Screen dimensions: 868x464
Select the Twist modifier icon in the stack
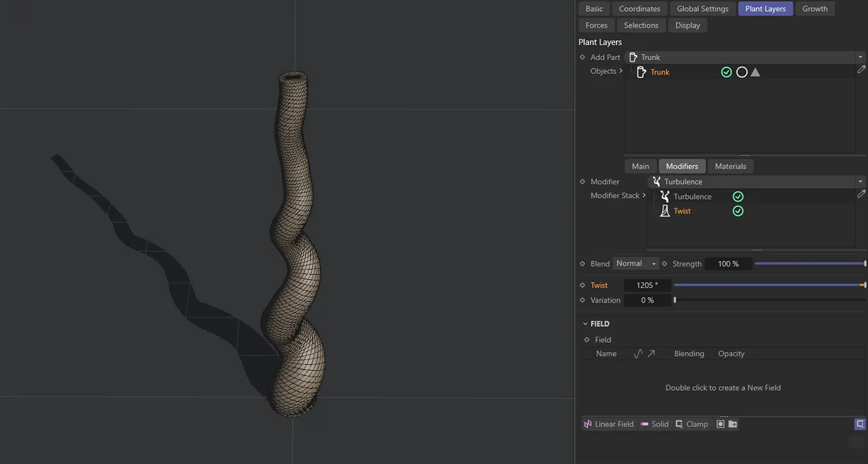(665, 211)
